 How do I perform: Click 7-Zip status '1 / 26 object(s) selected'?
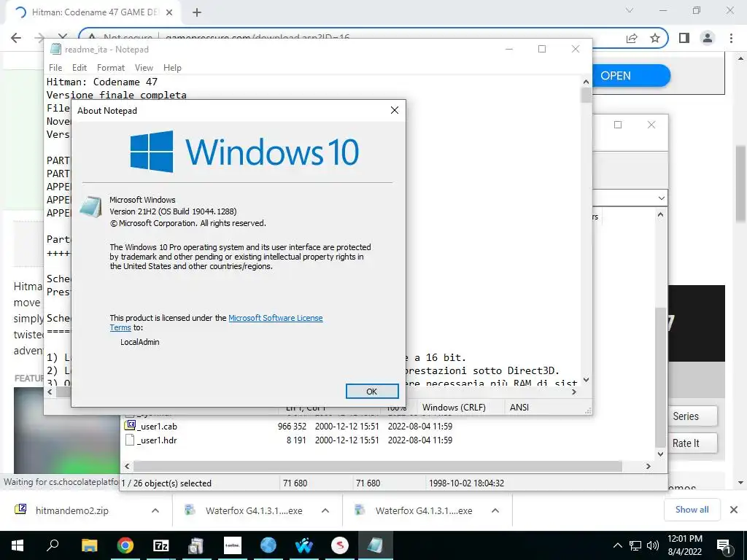pyautogui.click(x=166, y=483)
